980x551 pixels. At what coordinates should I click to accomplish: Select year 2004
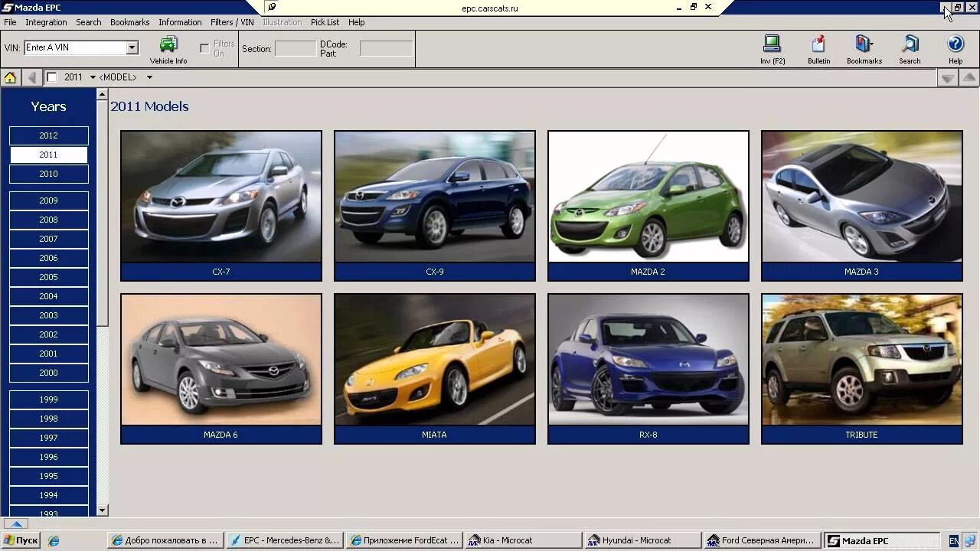(49, 296)
